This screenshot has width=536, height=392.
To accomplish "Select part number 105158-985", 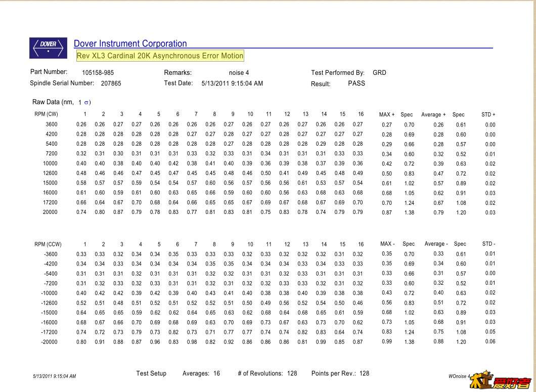I will click(98, 72).
